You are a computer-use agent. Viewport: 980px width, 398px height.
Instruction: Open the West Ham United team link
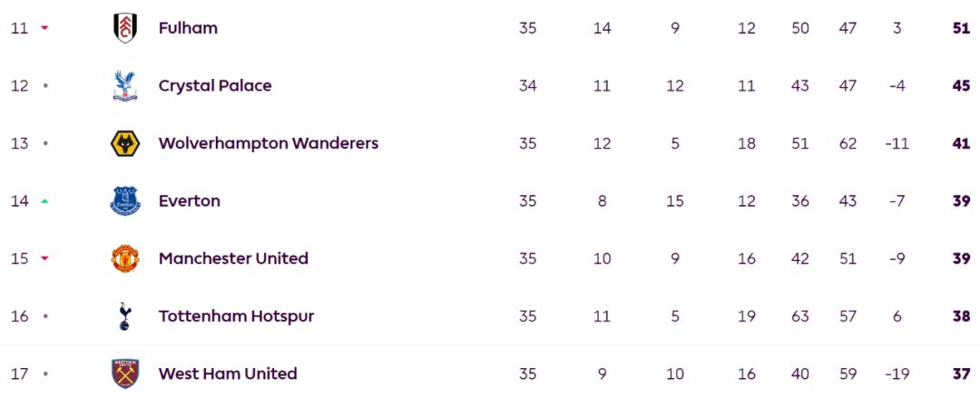[228, 374]
